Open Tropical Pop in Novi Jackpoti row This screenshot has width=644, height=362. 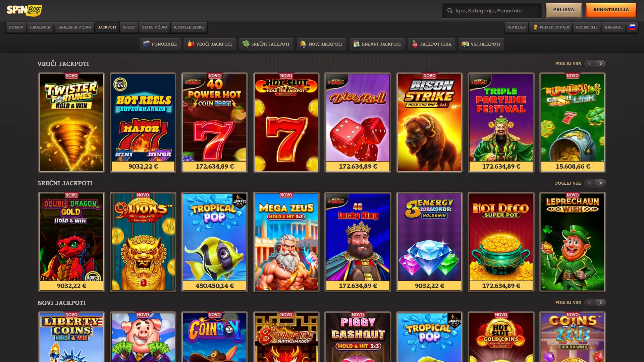click(429, 337)
